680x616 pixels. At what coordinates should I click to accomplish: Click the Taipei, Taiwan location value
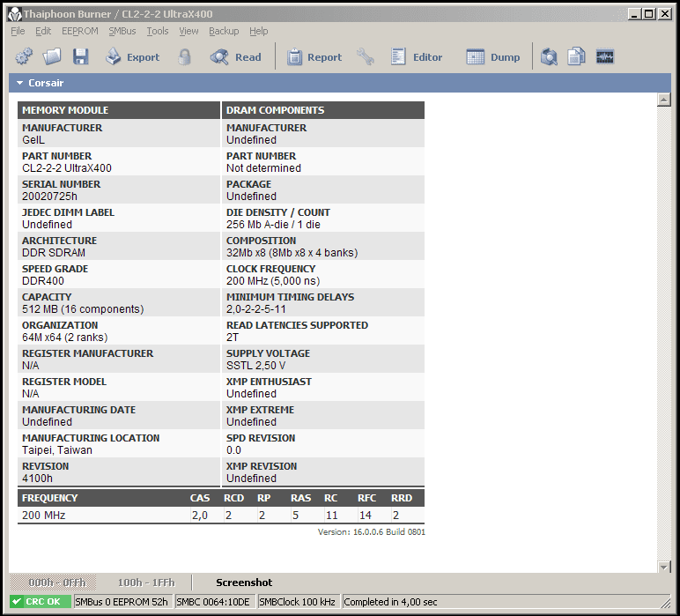57,450
